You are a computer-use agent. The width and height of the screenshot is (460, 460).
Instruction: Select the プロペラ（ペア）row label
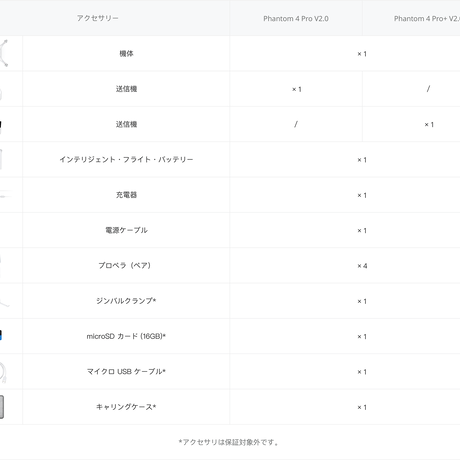tap(125, 266)
